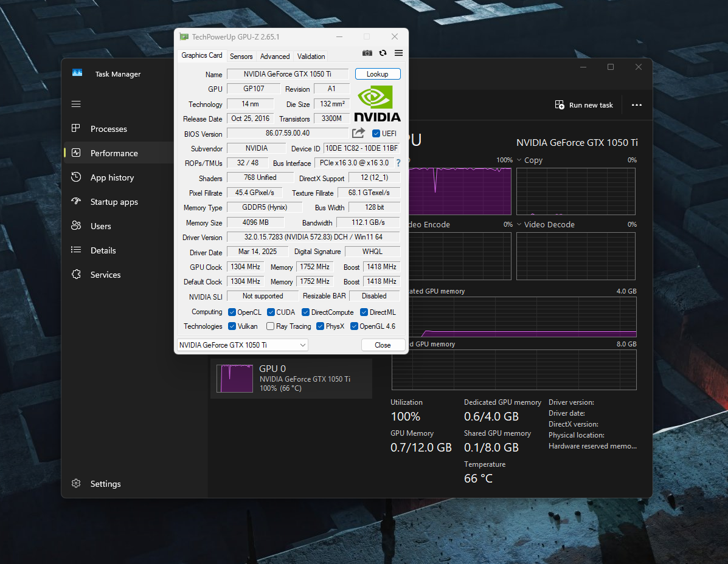728x564 pixels.
Task: Click the Run new task icon
Action: click(560, 105)
